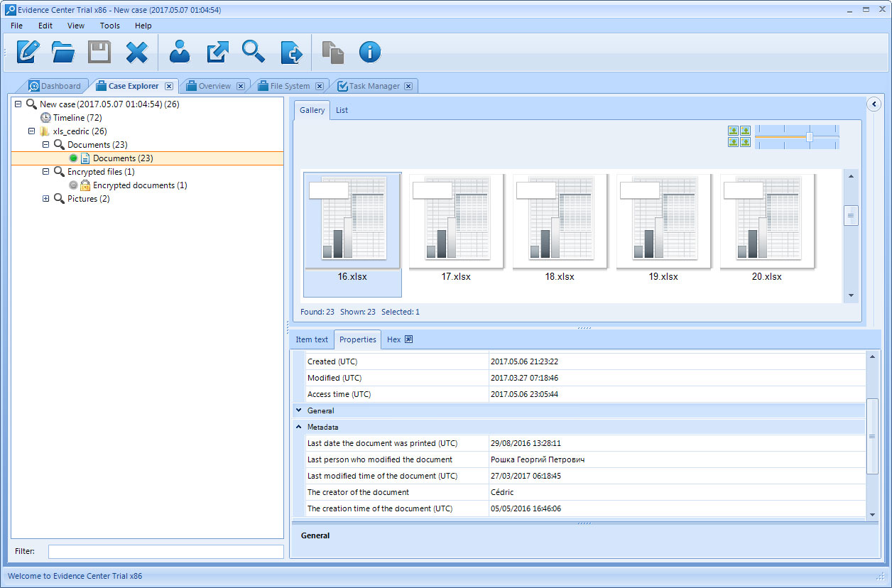
Task: Select the Timeline (72) tree item
Action: pyautogui.click(x=77, y=118)
